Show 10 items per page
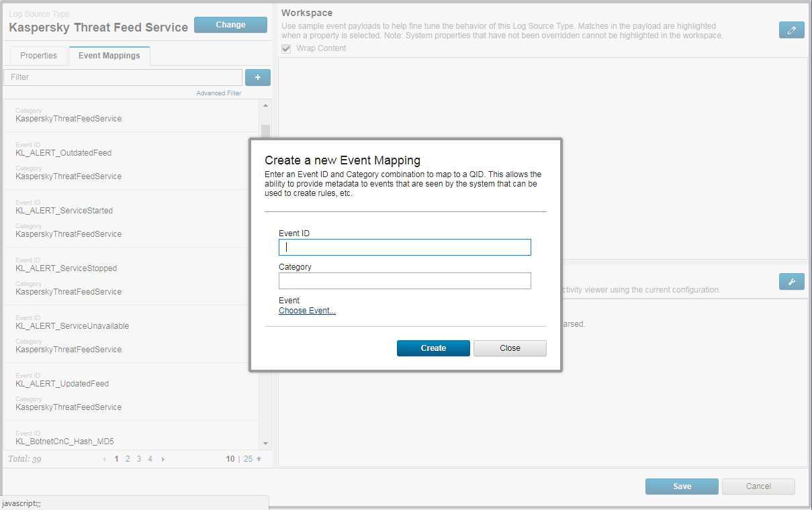Screen dimensions: 812x510 [230, 460]
